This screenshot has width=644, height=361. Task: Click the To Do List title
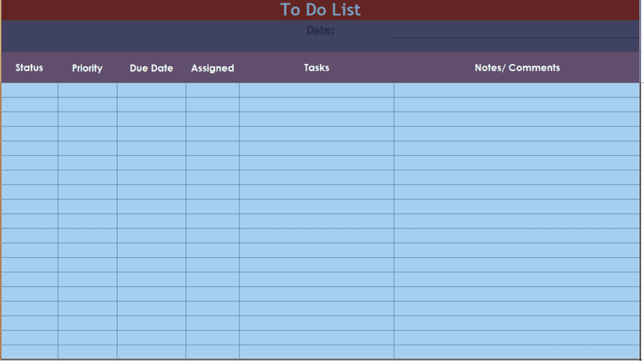(320, 10)
